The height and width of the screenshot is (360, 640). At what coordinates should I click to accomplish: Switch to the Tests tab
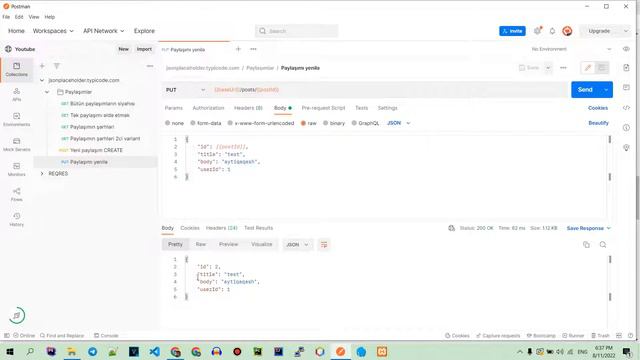pyautogui.click(x=362, y=108)
